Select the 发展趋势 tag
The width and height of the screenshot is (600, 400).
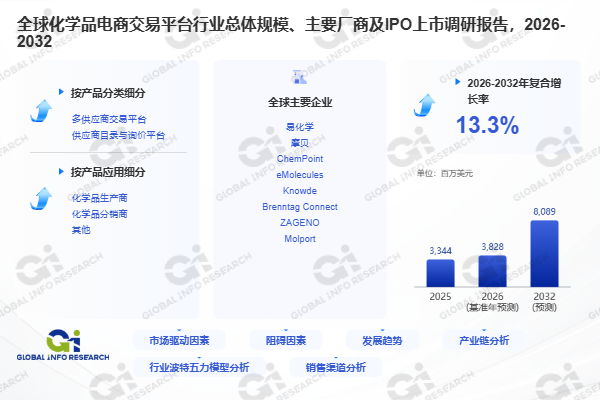point(382,340)
